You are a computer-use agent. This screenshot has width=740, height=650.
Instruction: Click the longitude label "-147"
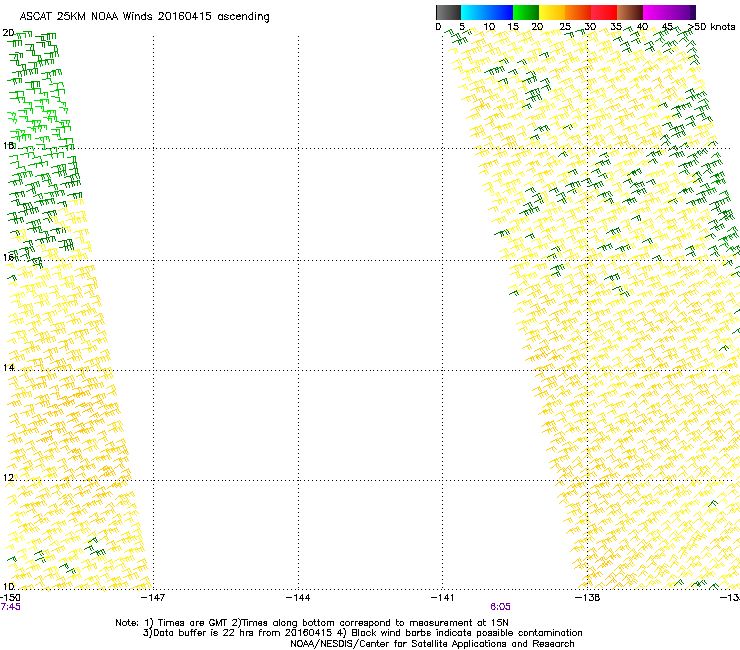pos(153,598)
